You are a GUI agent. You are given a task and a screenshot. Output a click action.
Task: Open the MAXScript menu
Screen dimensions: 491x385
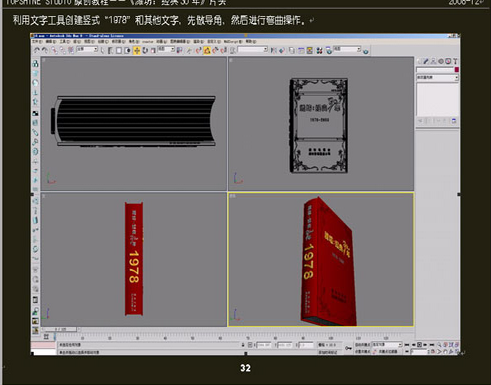(x=232, y=42)
